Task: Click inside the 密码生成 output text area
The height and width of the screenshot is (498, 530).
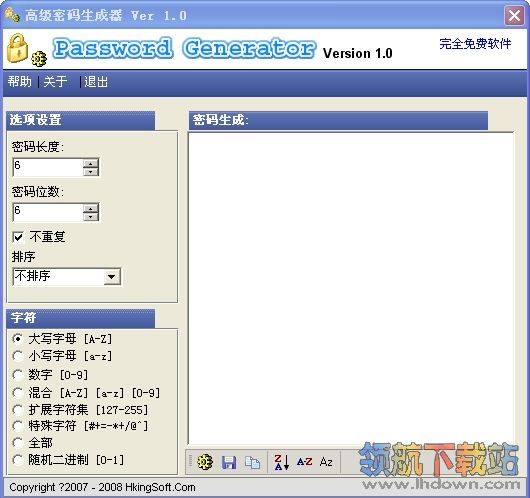Action: pyautogui.click(x=351, y=288)
